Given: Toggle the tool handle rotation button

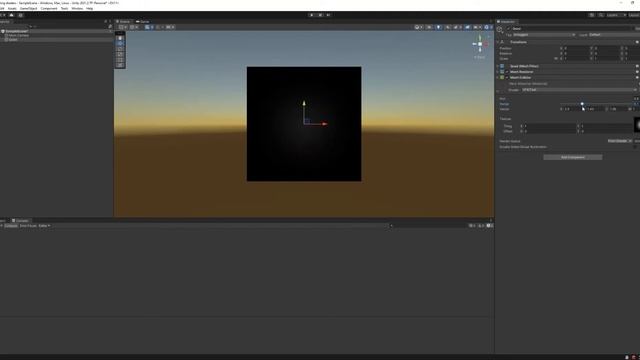Looking at the screenshot, I should [134, 27].
